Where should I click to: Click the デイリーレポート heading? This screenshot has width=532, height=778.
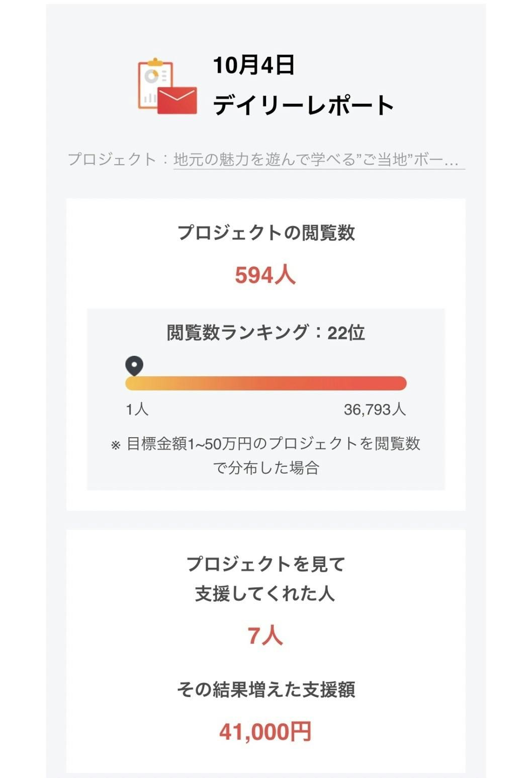[303, 105]
